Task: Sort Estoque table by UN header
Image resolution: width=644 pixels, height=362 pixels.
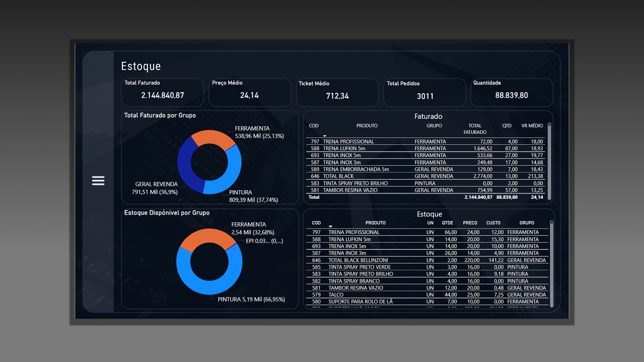Action: tap(430, 223)
